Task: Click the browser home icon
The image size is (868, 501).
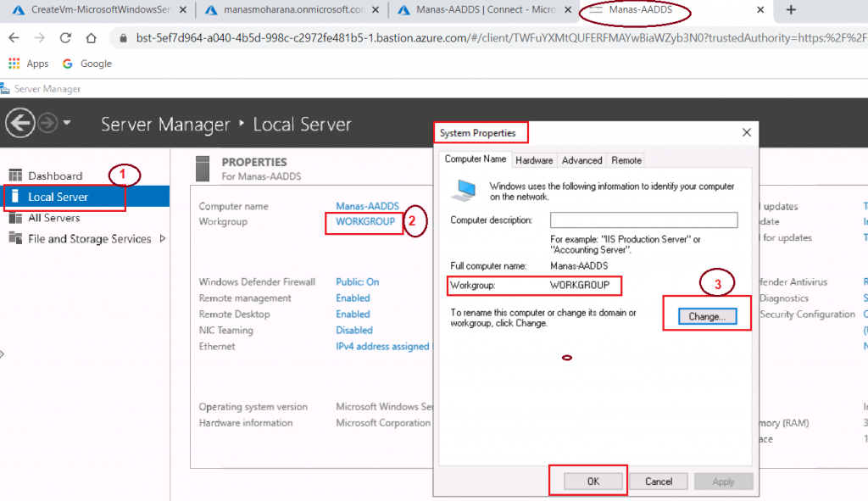Action: tap(91, 38)
